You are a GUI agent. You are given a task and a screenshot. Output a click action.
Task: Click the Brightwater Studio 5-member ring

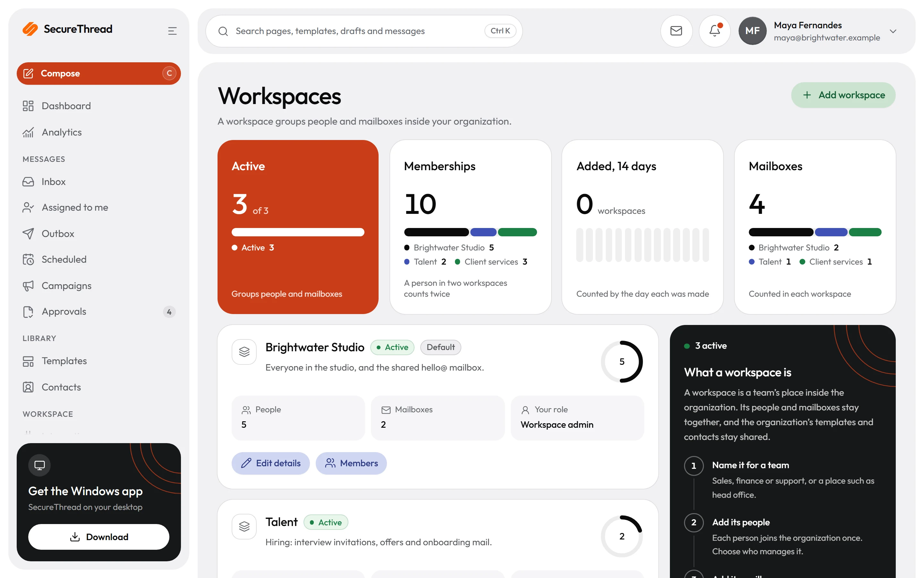pyautogui.click(x=621, y=362)
